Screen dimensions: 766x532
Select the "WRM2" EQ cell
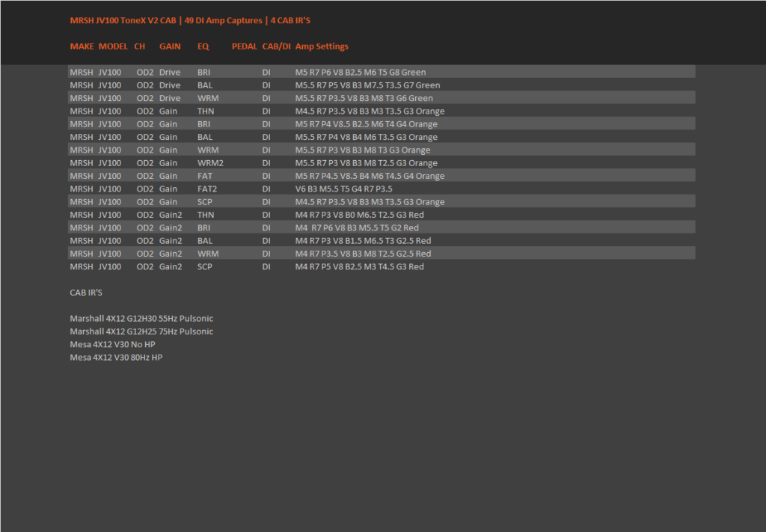pyautogui.click(x=210, y=162)
